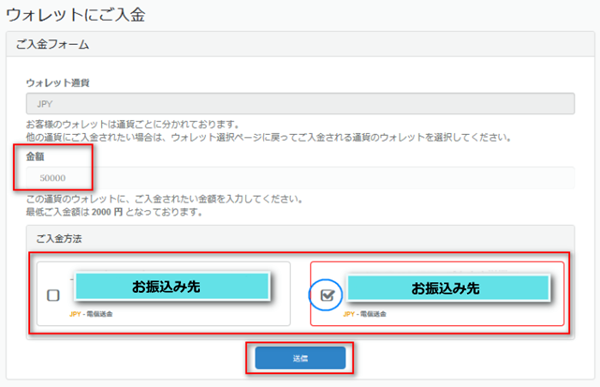Click the ウォレットにご入金 page title
The height and width of the screenshot is (387, 600).
point(76,15)
